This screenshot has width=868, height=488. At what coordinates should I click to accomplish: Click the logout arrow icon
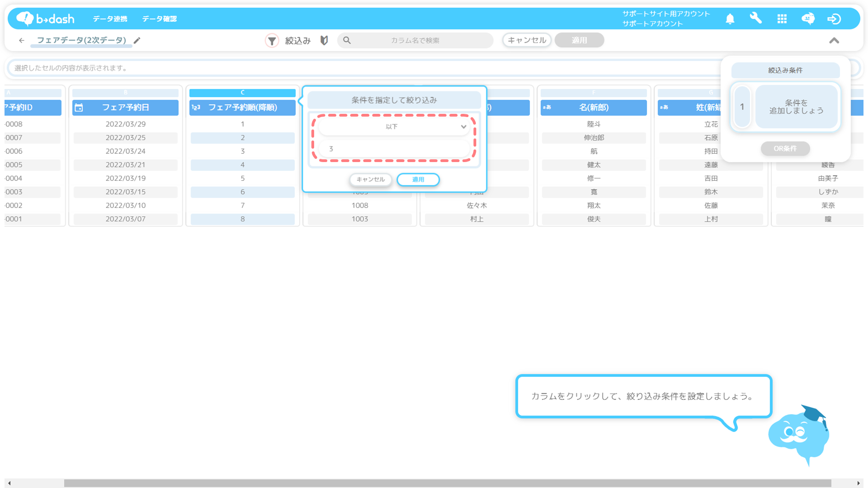[x=834, y=19]
